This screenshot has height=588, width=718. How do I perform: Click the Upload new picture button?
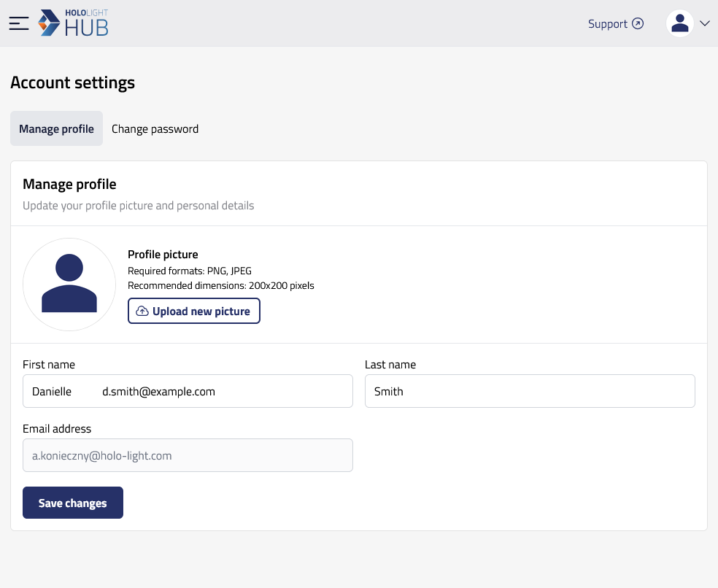click(x=194, y=311)
